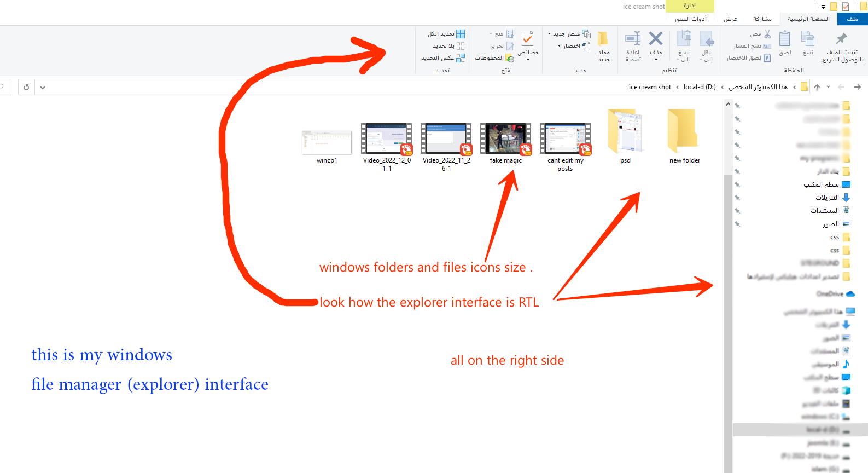
Task: Click the Pin to Quick access pushpin icon
Action: [x=842, y=39]
